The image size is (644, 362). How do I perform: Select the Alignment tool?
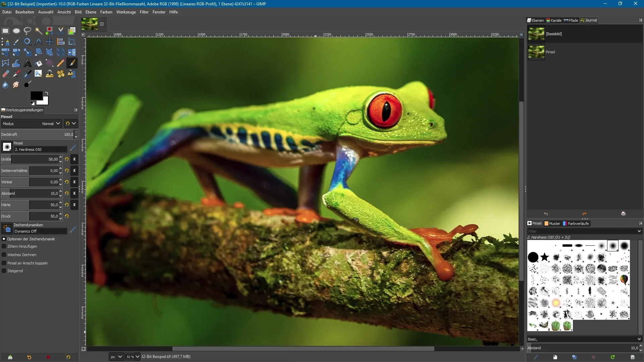pos(61,42)
